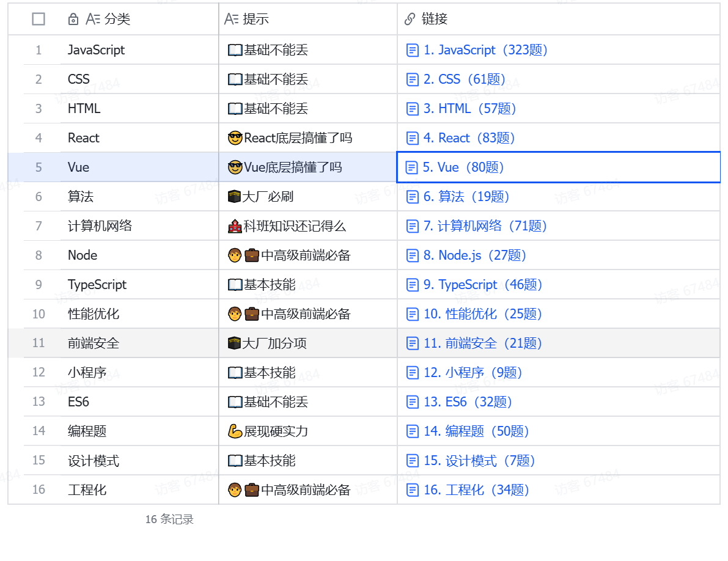Open the 16. 工程化（34题）link
This screenshot has height=561, width=728.
(x=477, y=490)
